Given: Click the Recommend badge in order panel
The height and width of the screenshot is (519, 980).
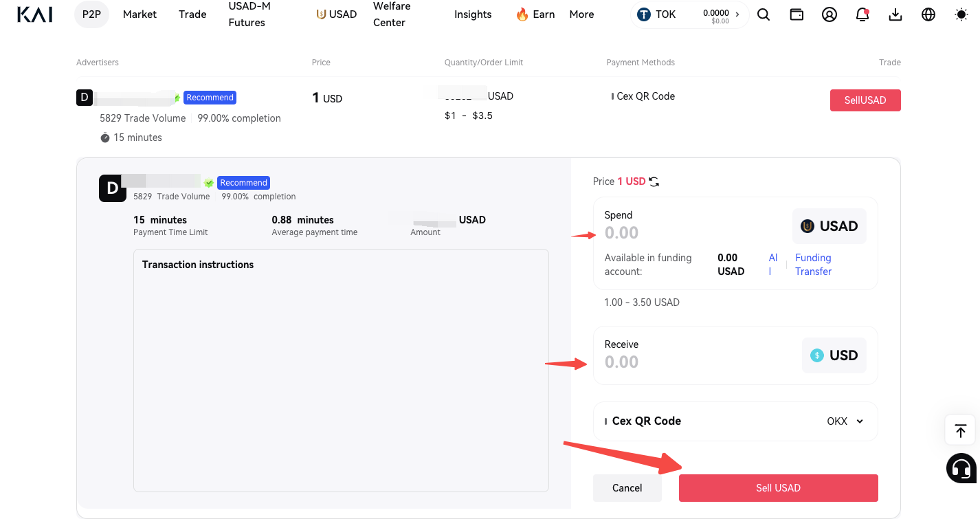Looking at the screenshot, I should (x=244, y=183).
